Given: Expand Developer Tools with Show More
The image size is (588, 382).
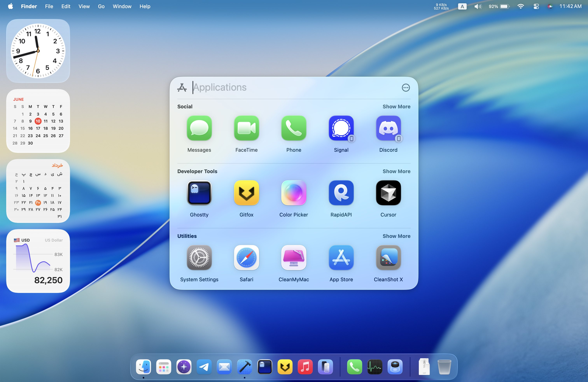Looking at the screenshot, I should click(x=396, y=171).
